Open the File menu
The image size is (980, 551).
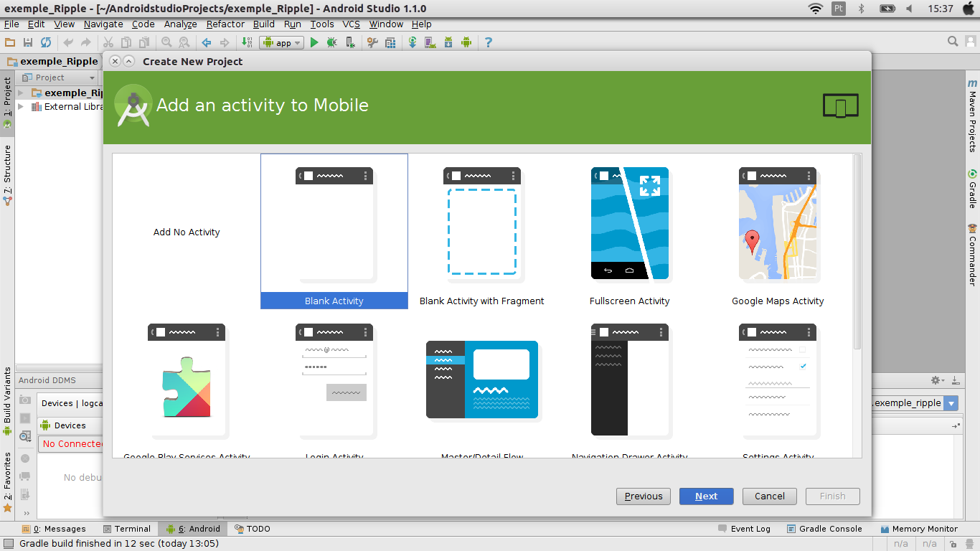pyautogui.click(x=11, y=24)
